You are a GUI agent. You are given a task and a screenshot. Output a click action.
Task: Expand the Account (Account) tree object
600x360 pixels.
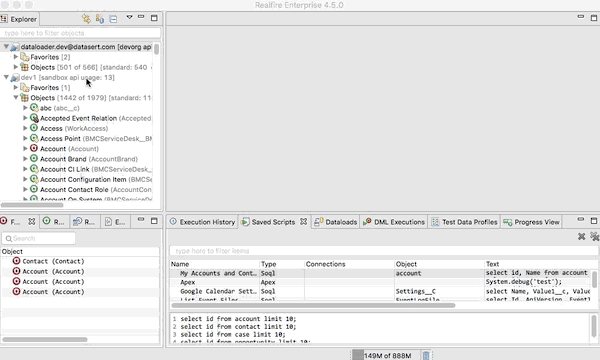tap(25, 148)
